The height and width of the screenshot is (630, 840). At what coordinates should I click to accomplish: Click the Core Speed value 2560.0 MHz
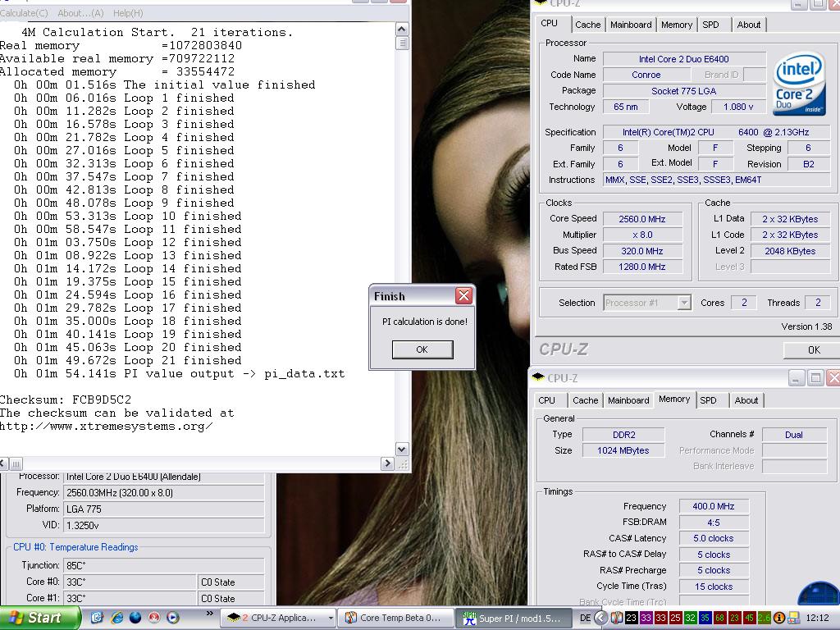[642, 219]
